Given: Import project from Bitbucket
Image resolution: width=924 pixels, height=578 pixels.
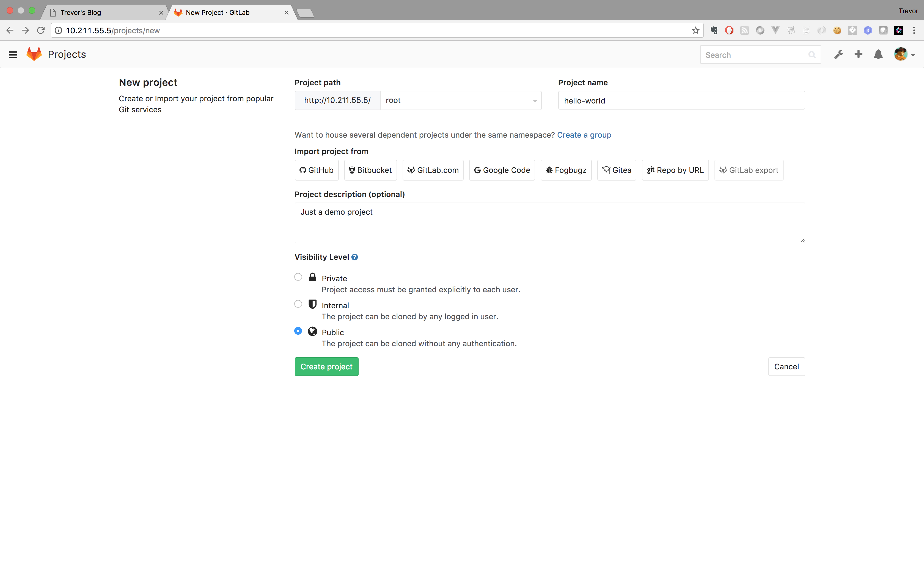Looking at the screenshot, I should (370, 170).
